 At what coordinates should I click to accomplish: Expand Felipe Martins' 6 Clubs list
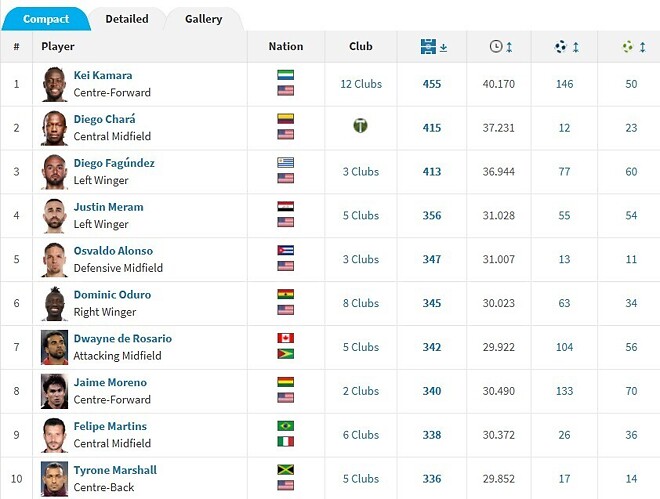(x=361, y=435)
